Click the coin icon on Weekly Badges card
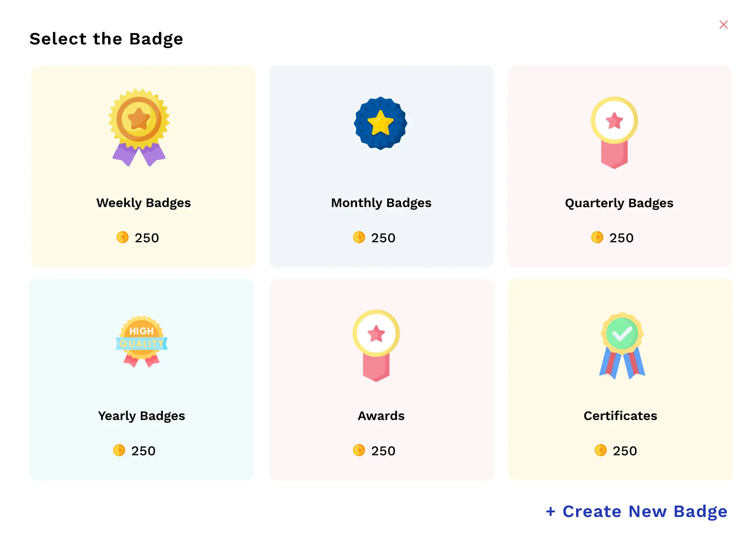Image resolution: width=756 pixels, height=545 pixels. [x=122, y=238]
